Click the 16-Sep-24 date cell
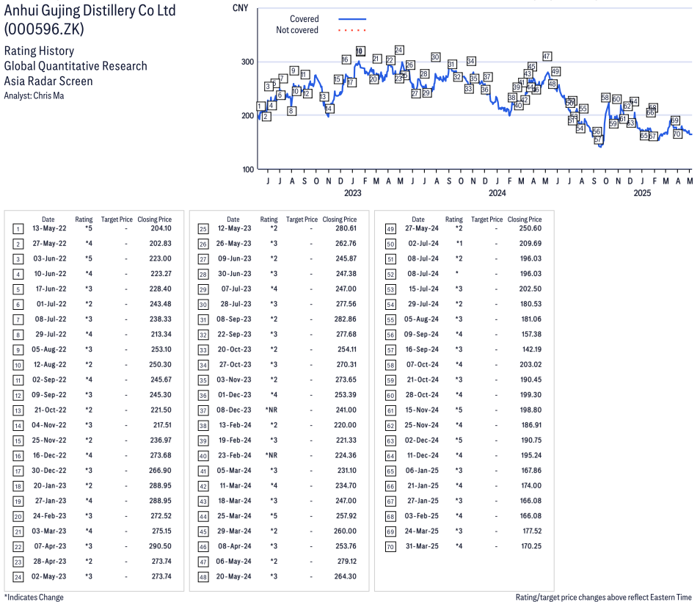700x602 pixels. point(422,349)
